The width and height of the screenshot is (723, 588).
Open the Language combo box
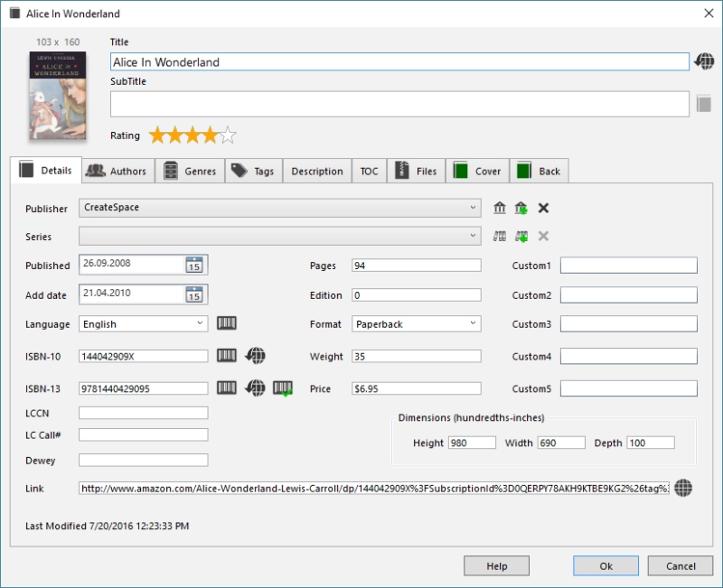point(200,323)
